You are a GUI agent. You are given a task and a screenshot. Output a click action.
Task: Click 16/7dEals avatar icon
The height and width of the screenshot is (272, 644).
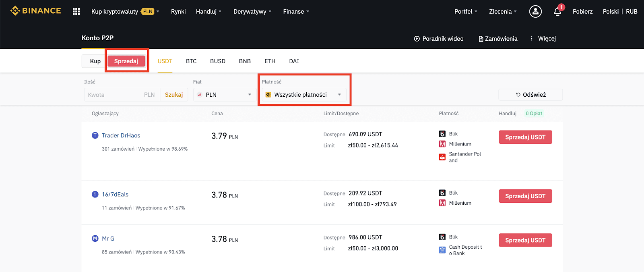[95, 194]
